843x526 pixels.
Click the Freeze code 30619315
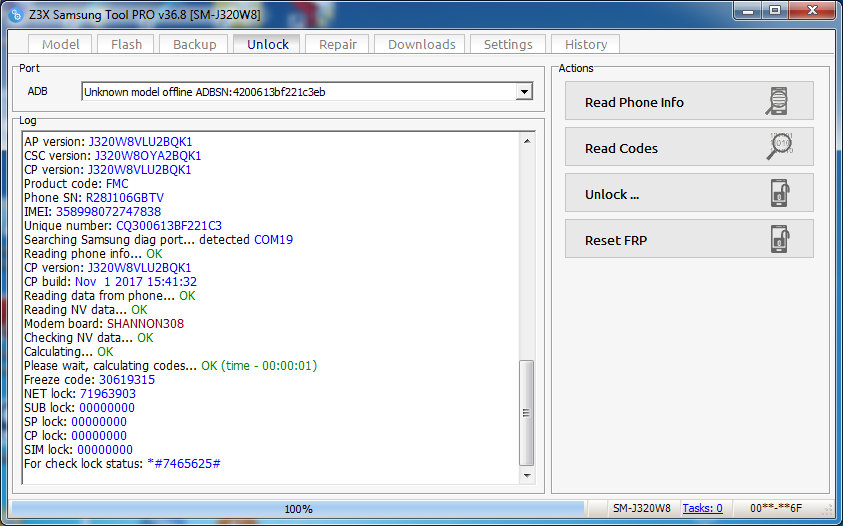[127, 380]
